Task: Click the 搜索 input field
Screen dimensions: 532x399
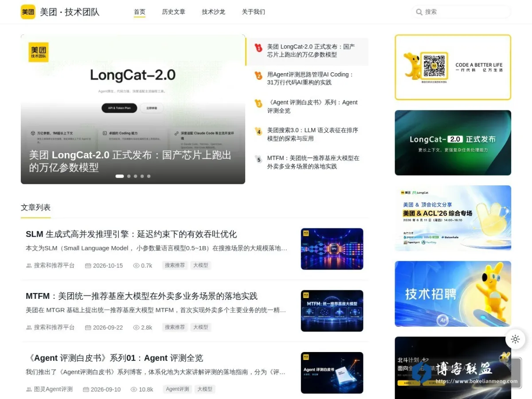Action: tap(461, 12)
